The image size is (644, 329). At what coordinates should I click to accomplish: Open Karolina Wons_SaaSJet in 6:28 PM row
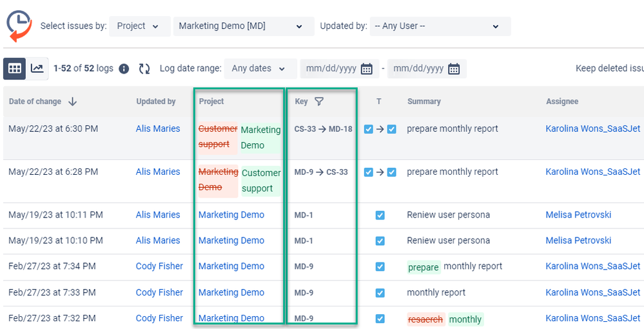(592, 172)
